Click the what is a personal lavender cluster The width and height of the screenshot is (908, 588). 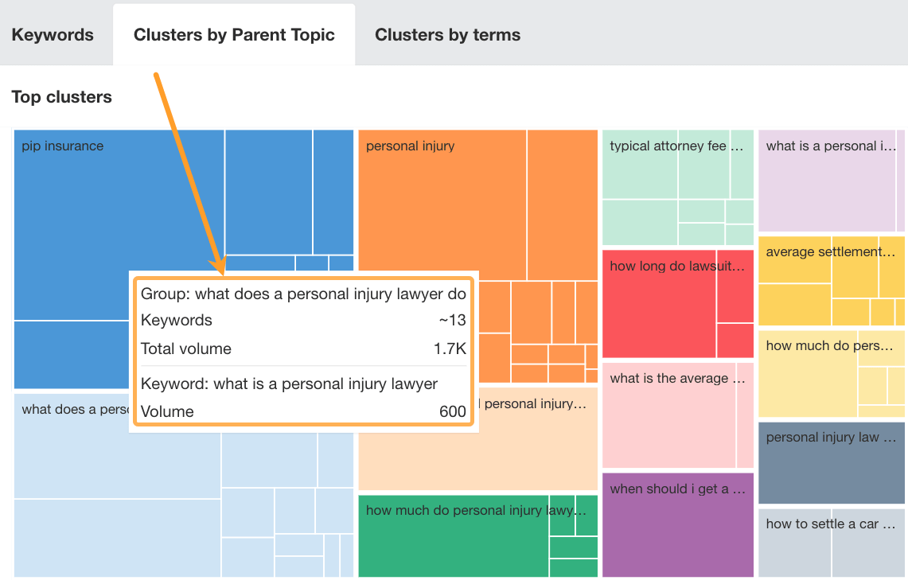tap(828, 179)
